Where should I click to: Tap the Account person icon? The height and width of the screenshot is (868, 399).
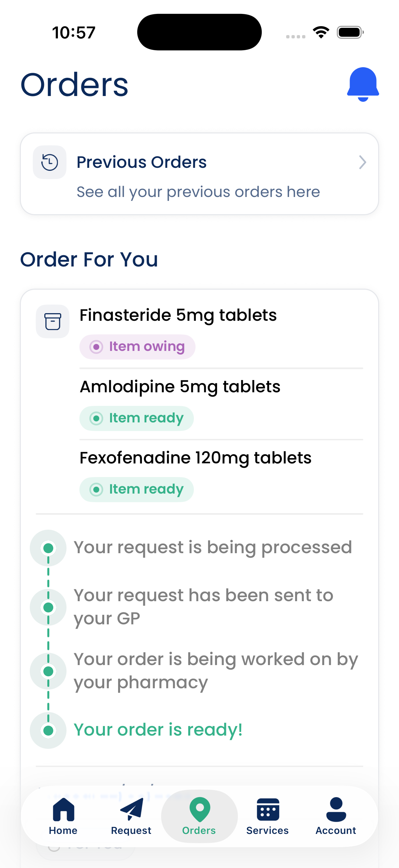(x=336, y=809)
